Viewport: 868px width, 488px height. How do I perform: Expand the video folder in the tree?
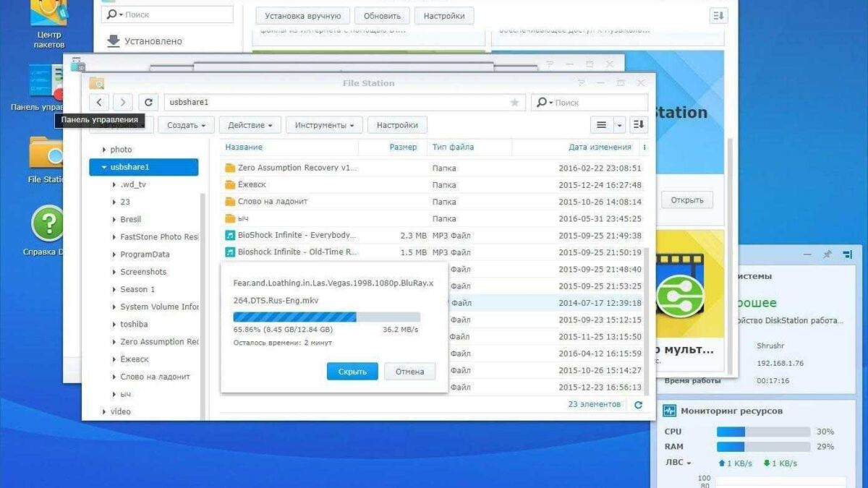point(103,411)
